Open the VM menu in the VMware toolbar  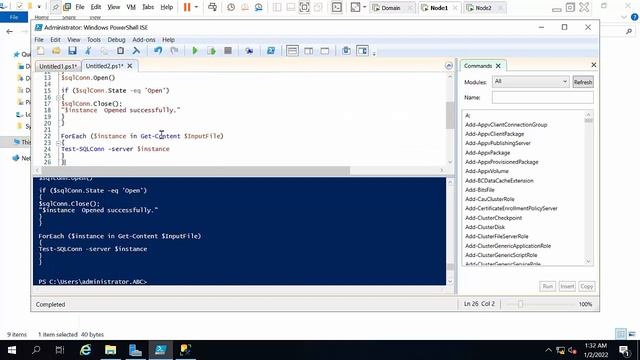(x=131, y=7)
